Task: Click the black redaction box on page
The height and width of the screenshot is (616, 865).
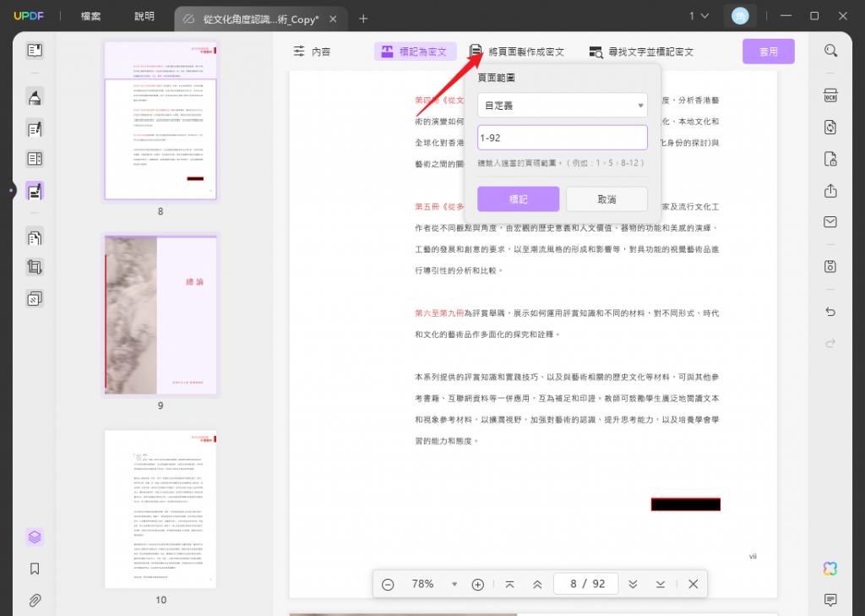Action: pyautogui.click(x=686, y=504)
